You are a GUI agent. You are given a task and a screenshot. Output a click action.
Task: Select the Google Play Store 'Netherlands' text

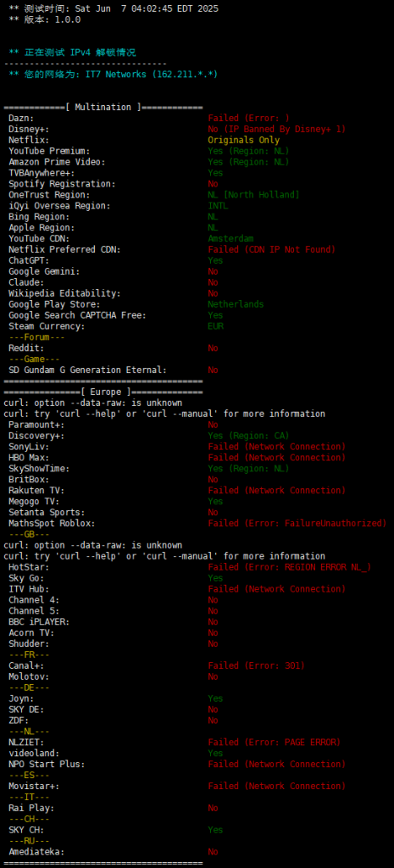(x=236, y=304)
